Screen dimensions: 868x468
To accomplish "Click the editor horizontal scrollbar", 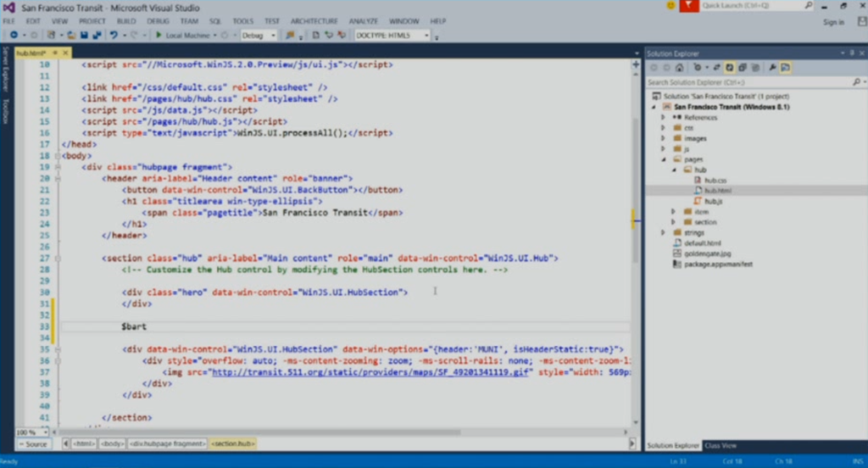I will coord(260,432).
